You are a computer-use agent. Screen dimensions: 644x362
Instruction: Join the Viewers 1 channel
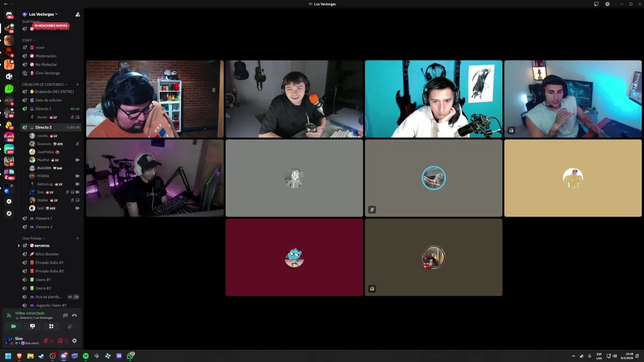50,218
